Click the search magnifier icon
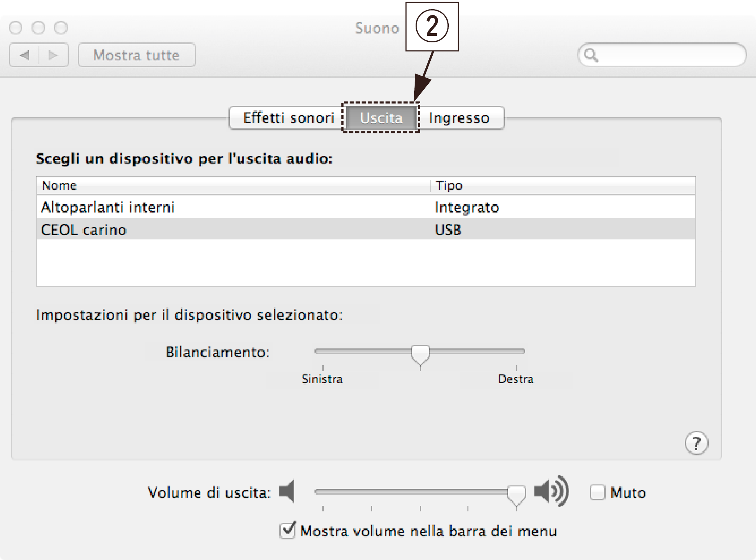 [x=591, y=55]
